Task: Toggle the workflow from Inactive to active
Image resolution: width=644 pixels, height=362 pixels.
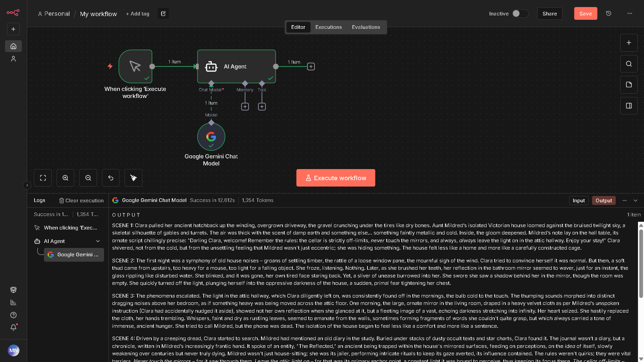Action: [x=520, y=13]
